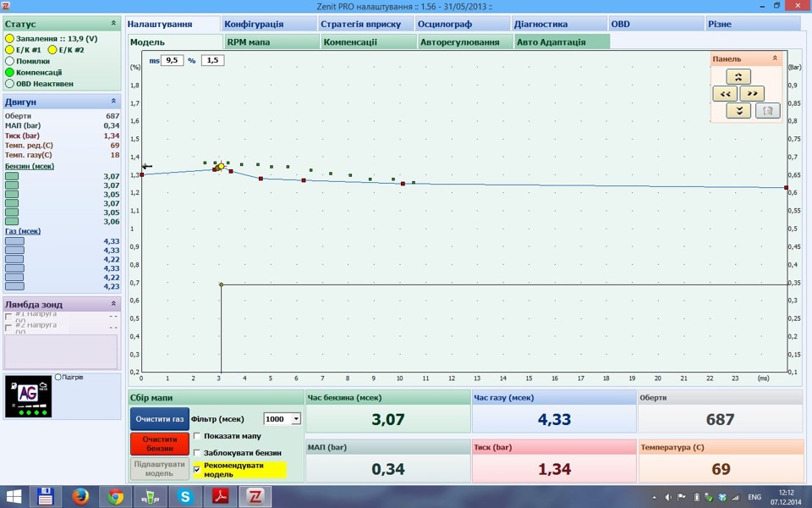Click the Е/К #1 indicator

click(x=9, y=50)
